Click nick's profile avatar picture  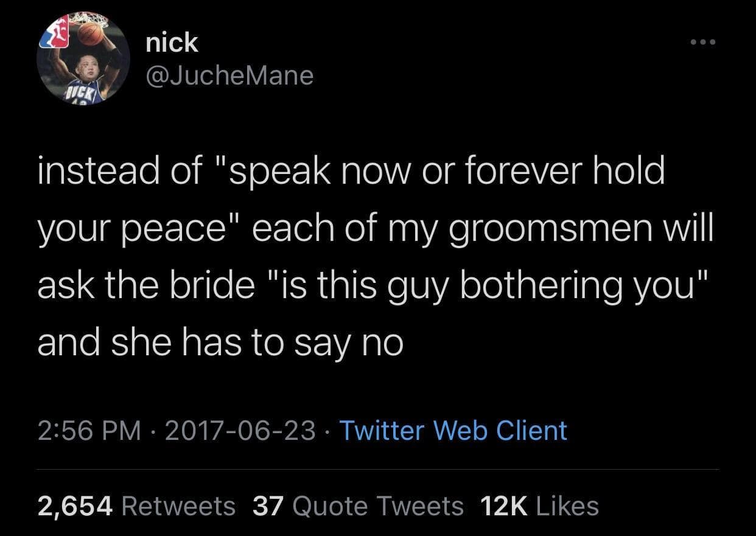(x=82, y=58)
